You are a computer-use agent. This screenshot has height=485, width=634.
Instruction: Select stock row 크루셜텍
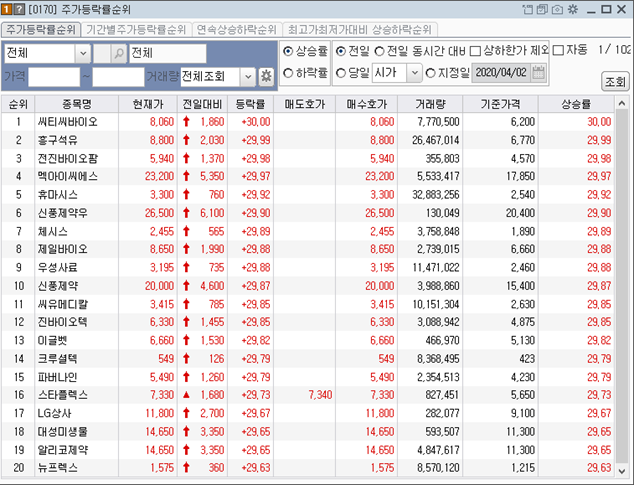pos(308,358)
